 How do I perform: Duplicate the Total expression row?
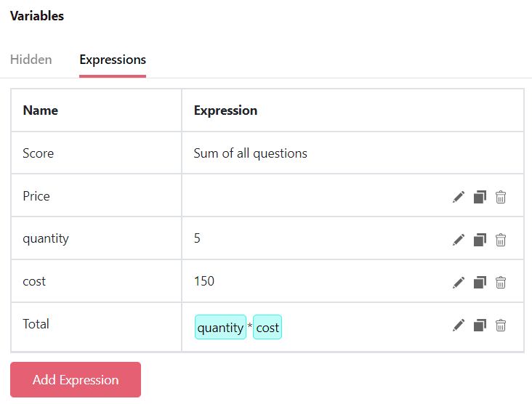click(480, 326)
